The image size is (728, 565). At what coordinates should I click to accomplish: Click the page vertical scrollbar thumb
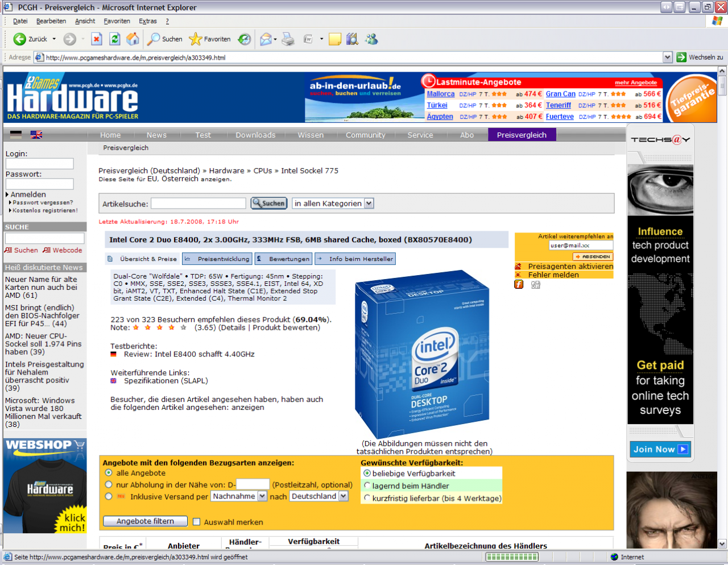click(722, 86)
